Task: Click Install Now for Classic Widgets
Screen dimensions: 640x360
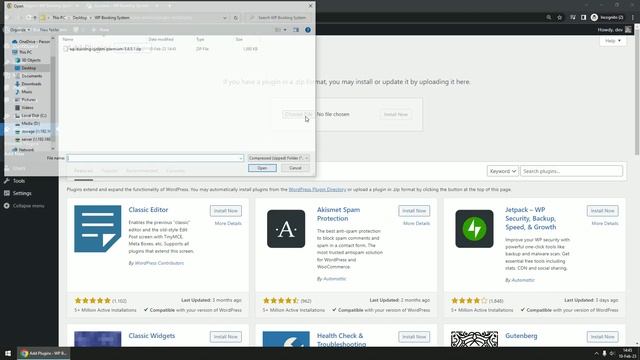Action: (x=226, y=337)
